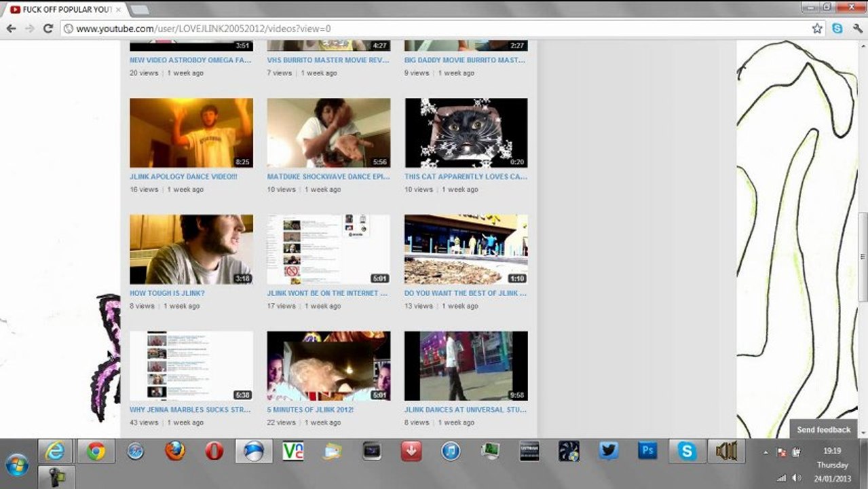
Task: Click the JLINK DANCES AT UNIVERSAL title link
Action: click(466, 410)
